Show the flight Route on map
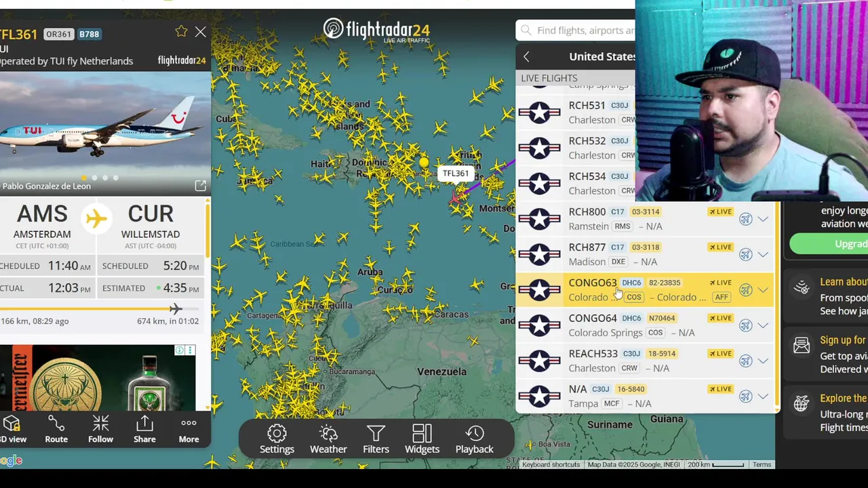Screen dimensions: 868x488 pos(56,430)
